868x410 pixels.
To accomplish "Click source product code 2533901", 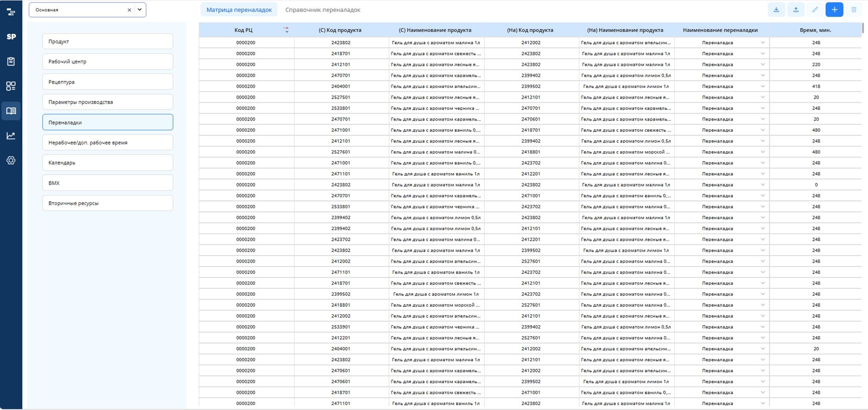I will (x=341, y=327).
